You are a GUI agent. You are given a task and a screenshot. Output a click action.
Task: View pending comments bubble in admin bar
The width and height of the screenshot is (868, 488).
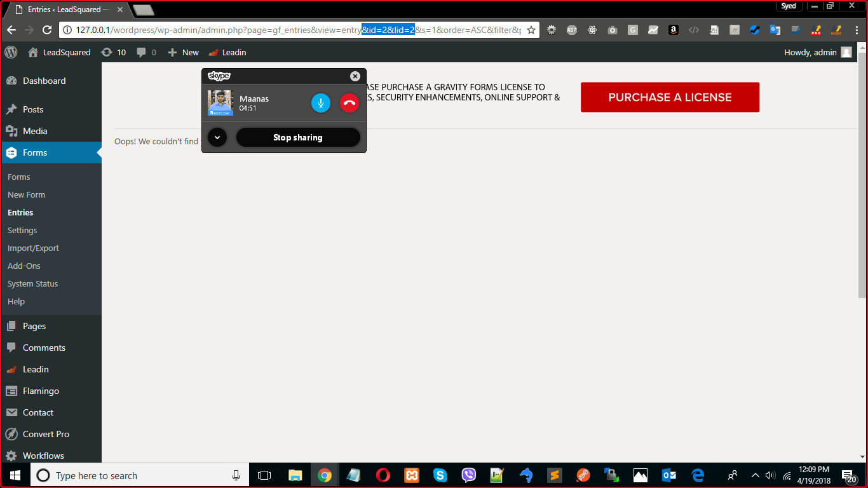click(x=147, y=52)
